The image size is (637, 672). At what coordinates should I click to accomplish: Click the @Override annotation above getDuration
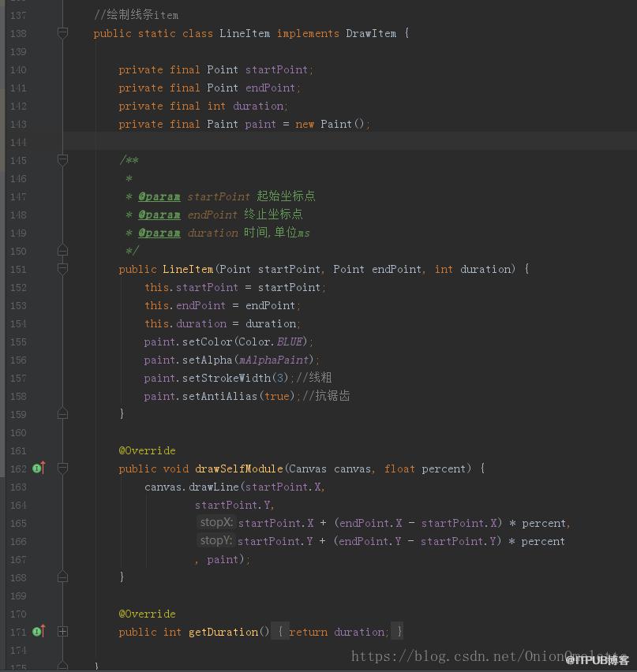[147, 614]
